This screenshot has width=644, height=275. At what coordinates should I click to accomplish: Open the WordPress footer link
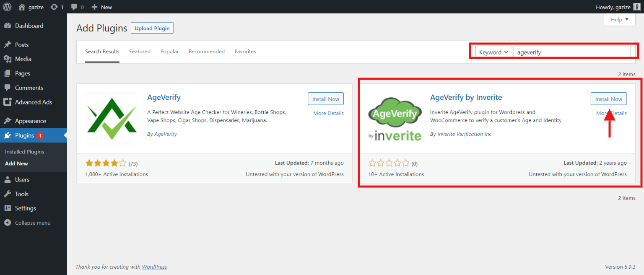point(154,267)
